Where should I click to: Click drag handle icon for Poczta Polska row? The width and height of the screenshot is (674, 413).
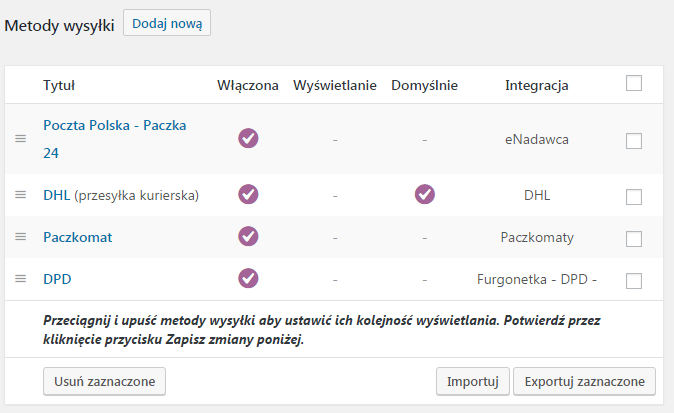[x=21, y=139]
